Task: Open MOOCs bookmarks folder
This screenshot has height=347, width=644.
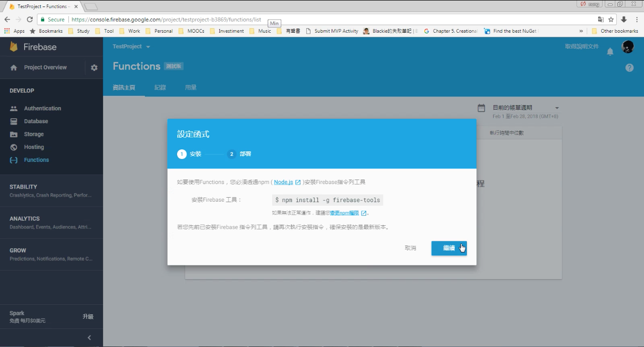Action: [x=192, y=31]
